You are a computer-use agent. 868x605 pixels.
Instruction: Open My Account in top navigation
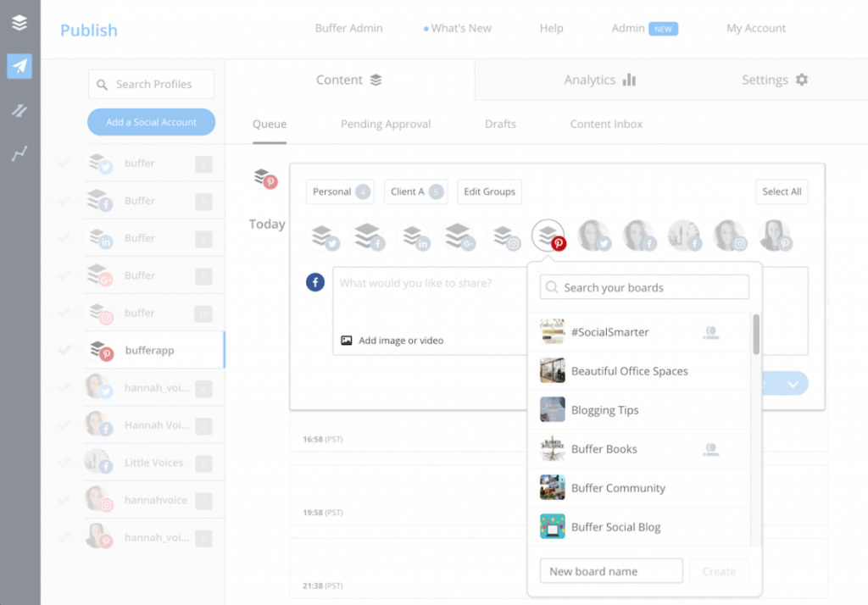tap(756, 28)
